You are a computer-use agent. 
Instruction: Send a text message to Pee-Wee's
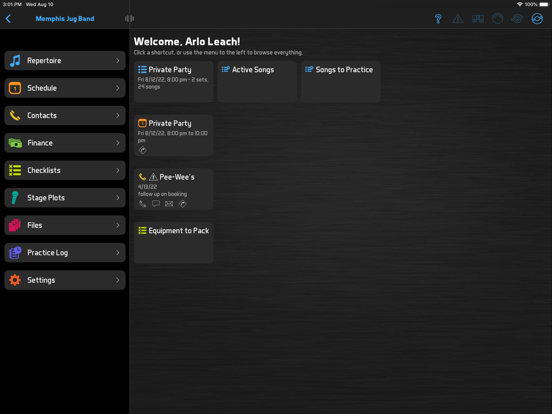pyautogui.click(x=156, y=204)
